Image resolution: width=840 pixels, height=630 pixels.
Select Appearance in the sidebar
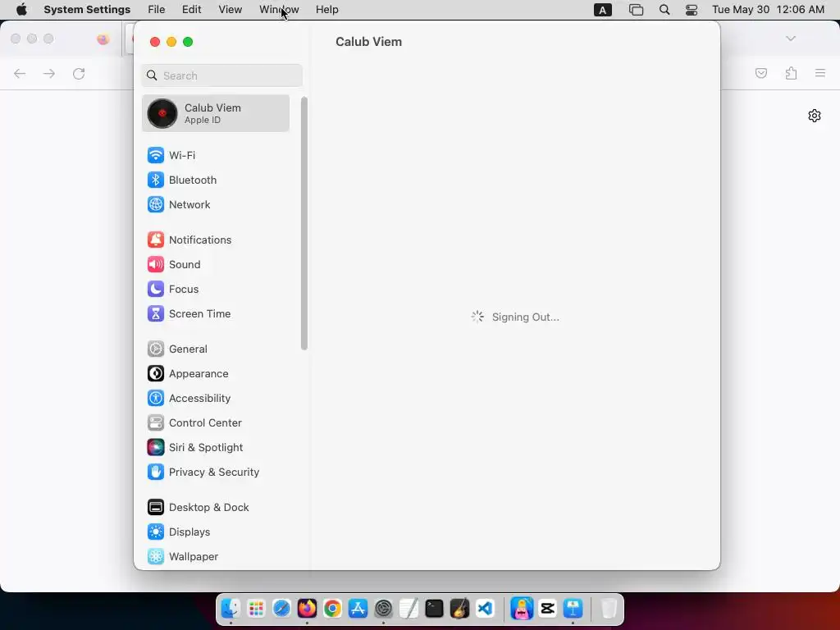pos(216,374)
